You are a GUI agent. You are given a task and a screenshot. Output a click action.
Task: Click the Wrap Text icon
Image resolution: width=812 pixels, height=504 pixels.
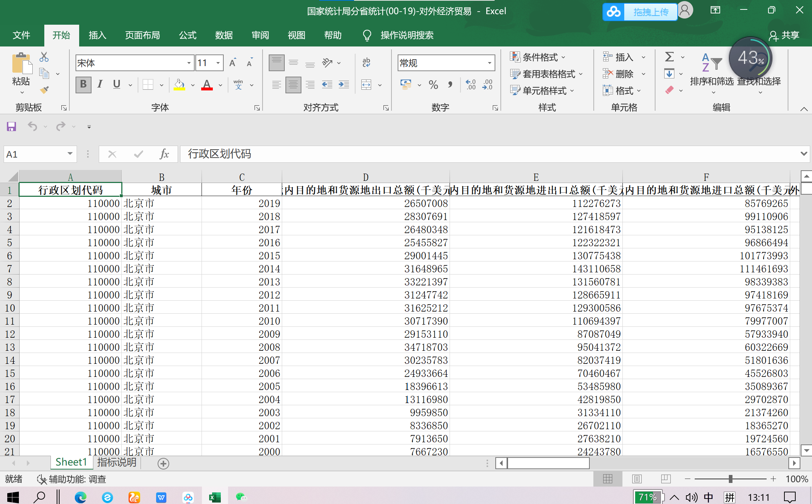(366, 63)
